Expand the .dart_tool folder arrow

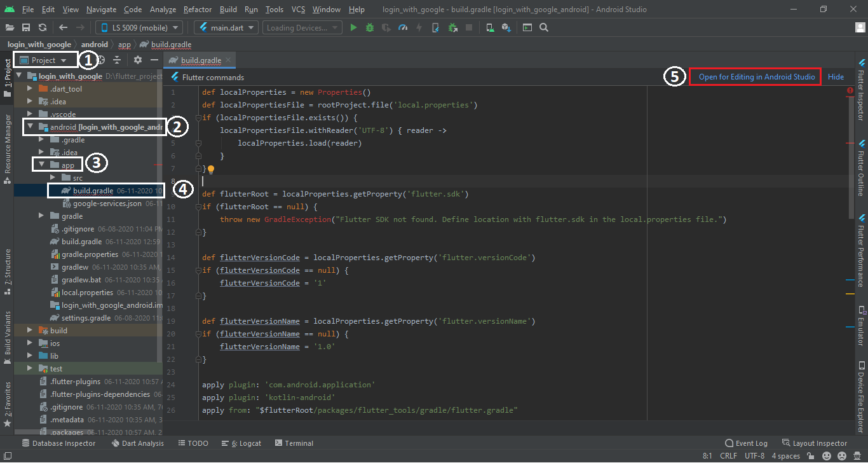tap(30, 89)
